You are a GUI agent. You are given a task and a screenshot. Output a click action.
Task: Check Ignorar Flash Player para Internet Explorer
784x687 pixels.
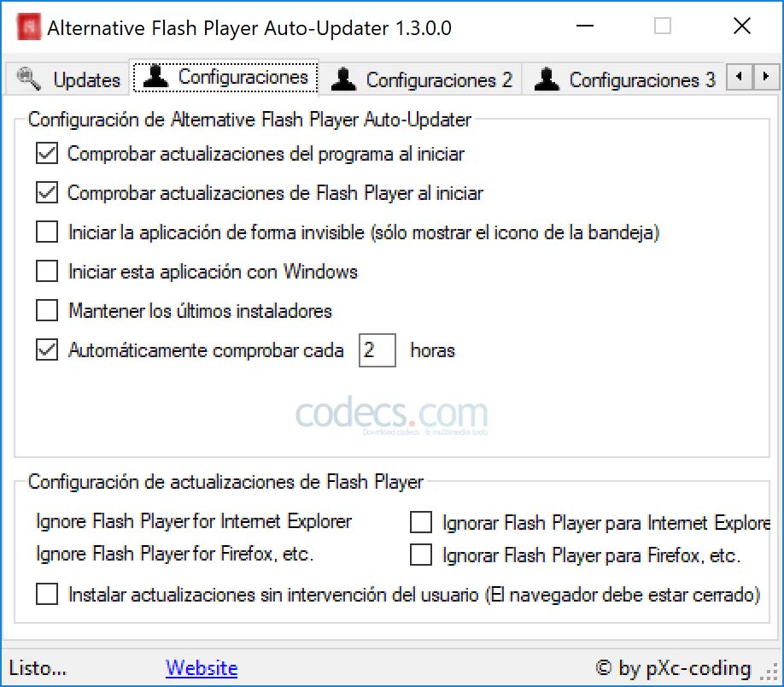coord(421,522)
